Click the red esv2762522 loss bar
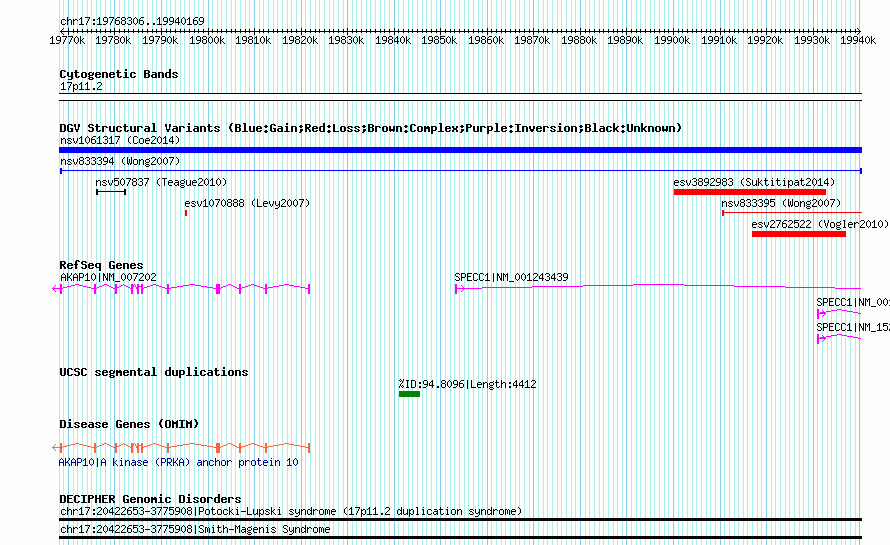Viewport: 890px width, 545px height. pyautogui.click(x=799, y=234)
